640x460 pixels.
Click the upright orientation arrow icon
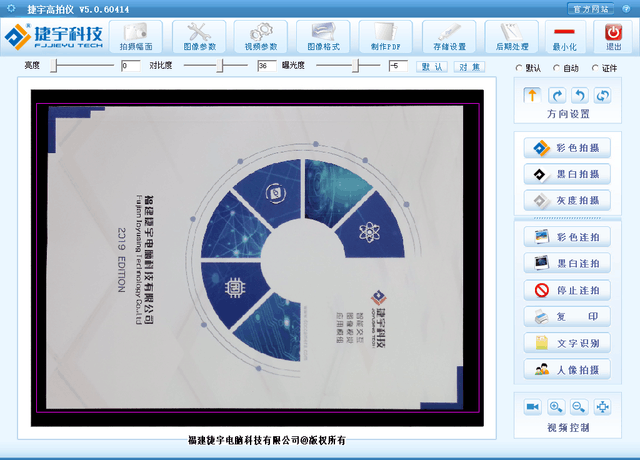532,96
